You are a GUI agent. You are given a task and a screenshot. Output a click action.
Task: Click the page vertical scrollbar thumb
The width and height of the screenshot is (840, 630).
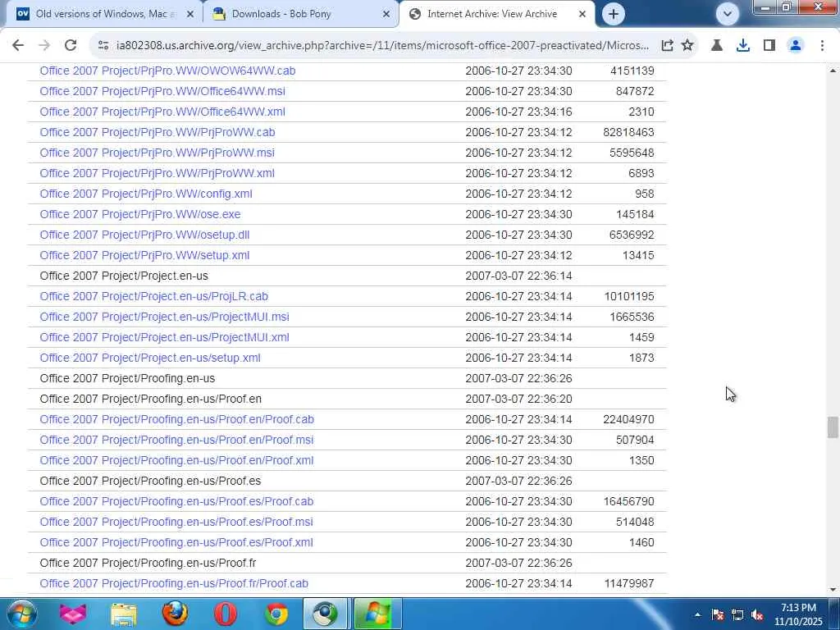[832, 427]
